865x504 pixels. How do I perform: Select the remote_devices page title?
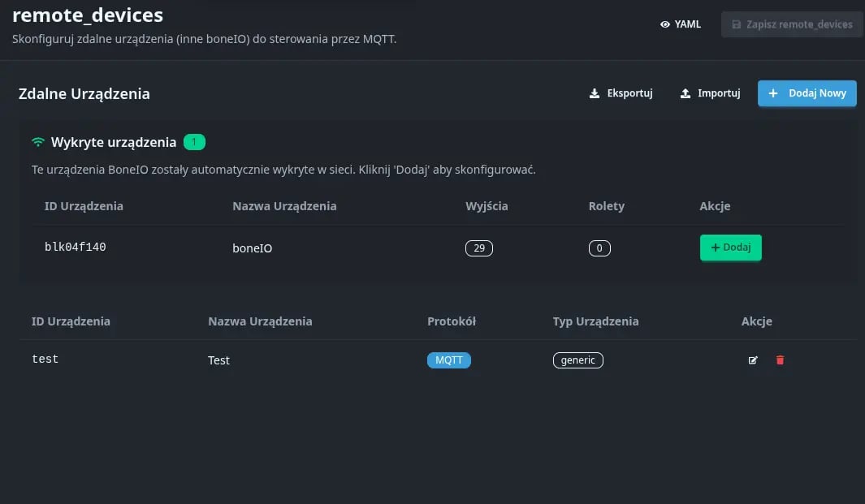tap(89, 15)
